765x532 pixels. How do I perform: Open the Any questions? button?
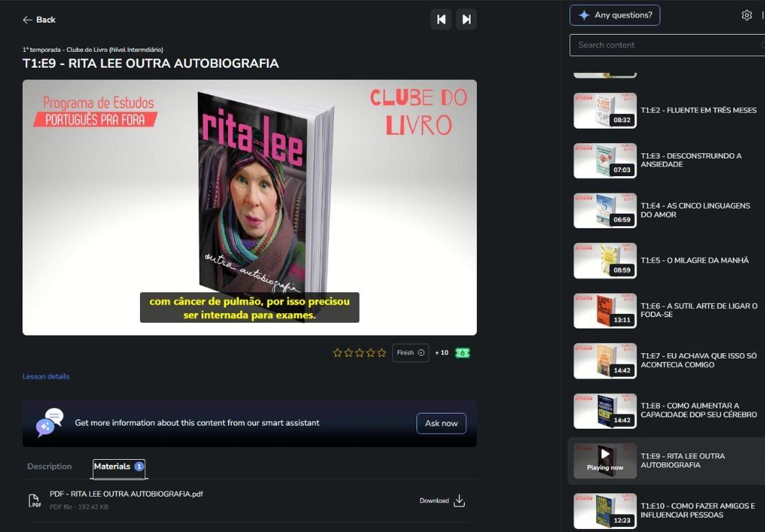coord(615,15)
